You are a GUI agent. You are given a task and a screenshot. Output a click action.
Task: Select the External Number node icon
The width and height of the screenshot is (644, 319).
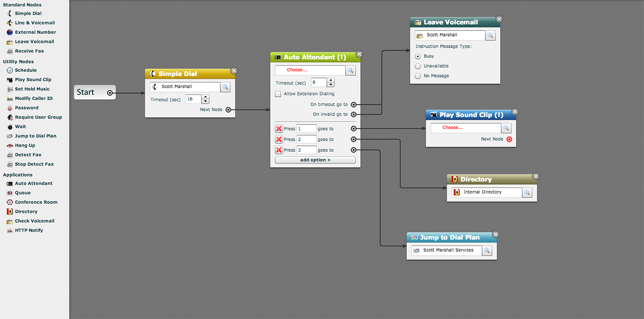(x=10, y=32)
